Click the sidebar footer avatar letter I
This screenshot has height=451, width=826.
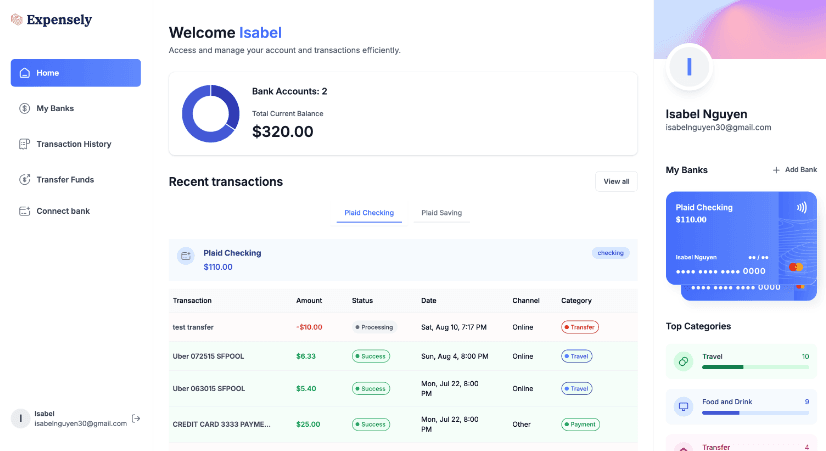coord(21,418)
